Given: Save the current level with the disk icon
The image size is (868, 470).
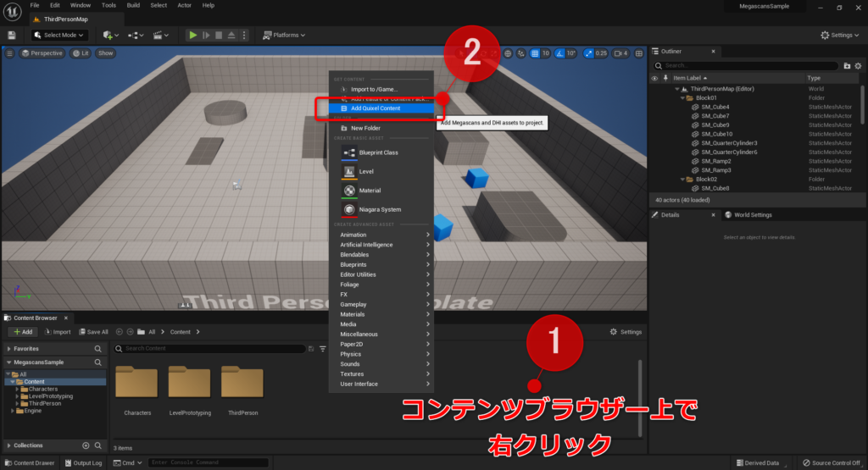Looking at the screenshot, I should tap(11, 35).
